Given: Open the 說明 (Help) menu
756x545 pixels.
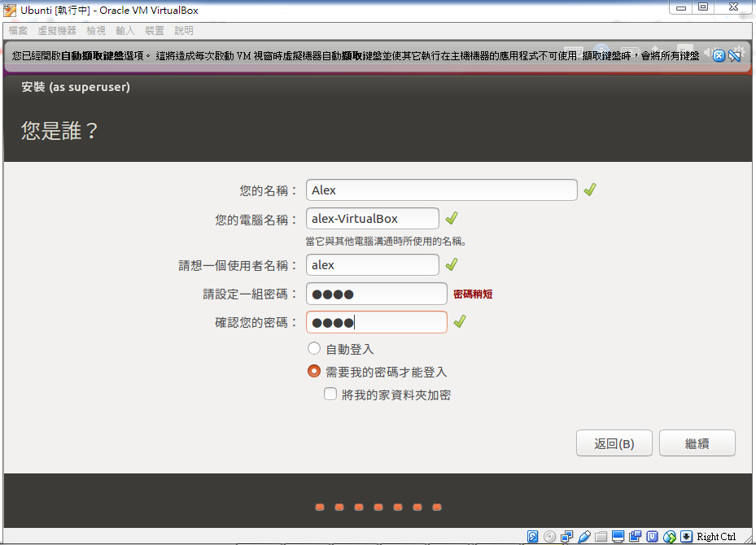Looking at the screenshot, I should click(184, 31).
